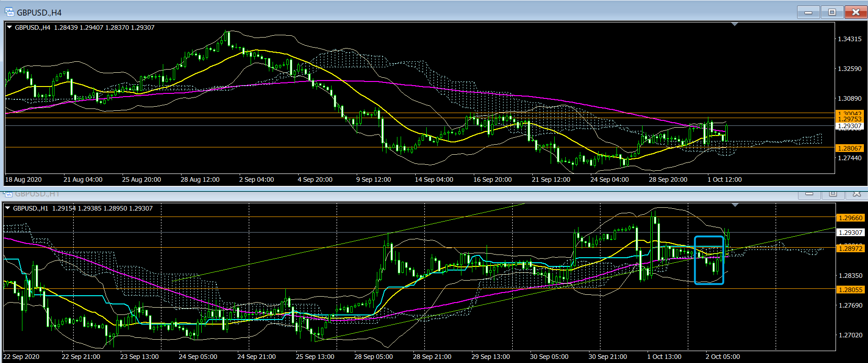Click the 1.27690 price scale value
Image resolution: width=868 pixels, height=363 pixels.
coord(850,305)
